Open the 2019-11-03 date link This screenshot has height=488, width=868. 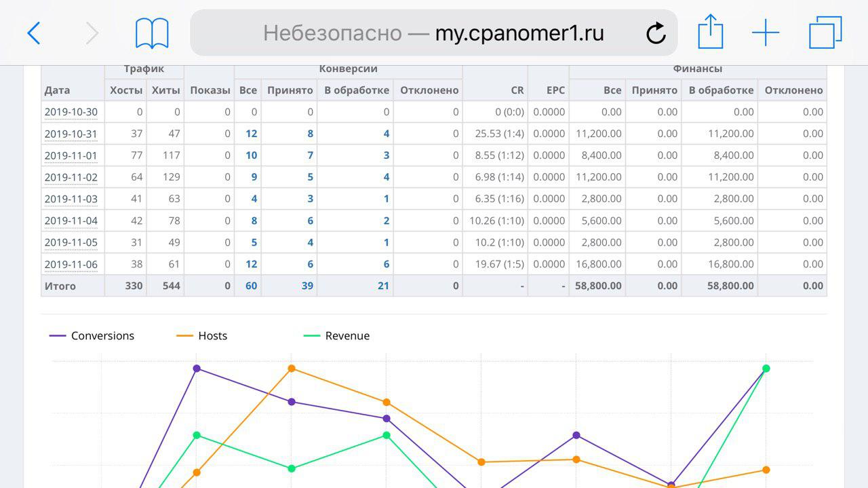tap(71, 199)
